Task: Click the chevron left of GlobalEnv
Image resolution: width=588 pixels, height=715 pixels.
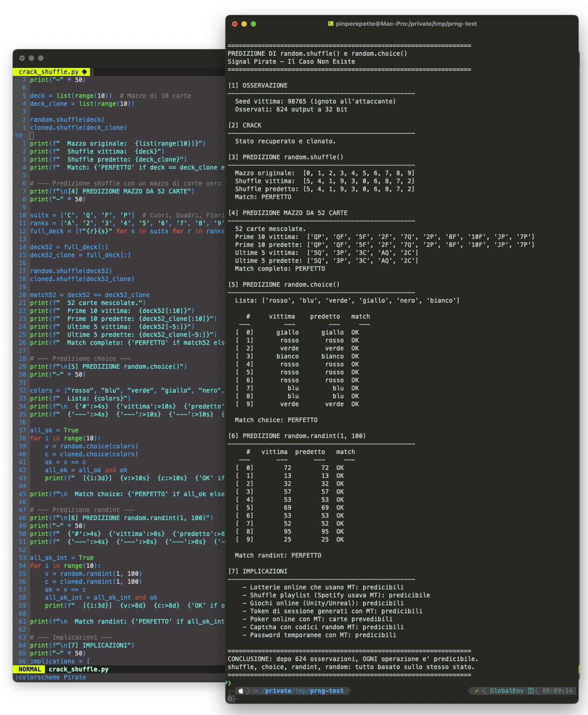Action: coord(484,691)
